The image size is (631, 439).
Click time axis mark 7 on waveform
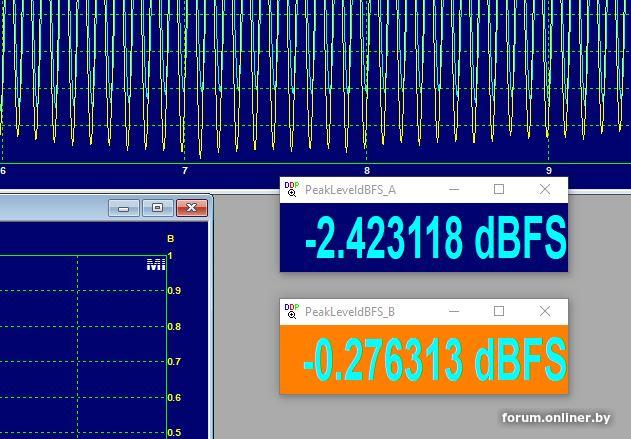point(185,171)
